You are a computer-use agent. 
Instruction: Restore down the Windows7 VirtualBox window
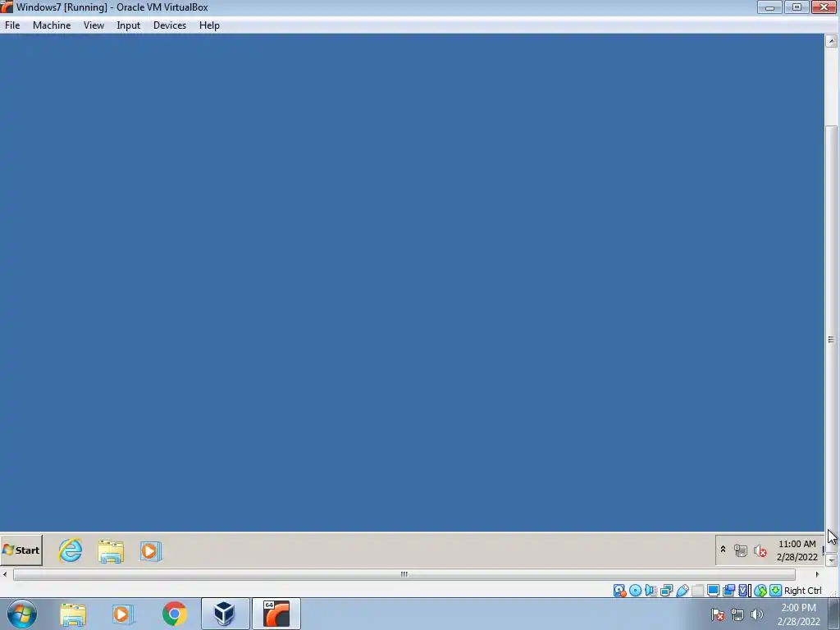(797, 7)
